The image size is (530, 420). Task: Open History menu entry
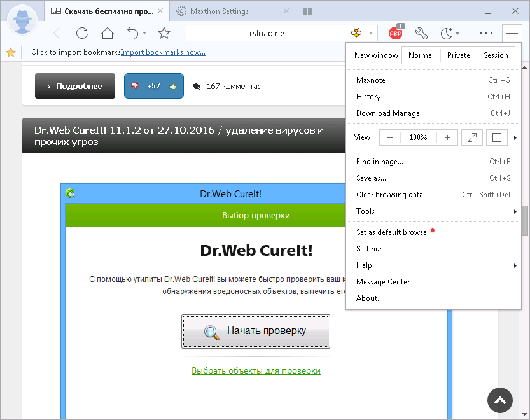click(433, 97)
